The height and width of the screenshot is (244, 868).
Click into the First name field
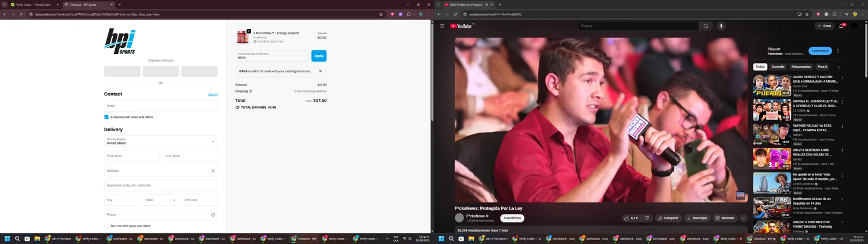tap(131, 156)
